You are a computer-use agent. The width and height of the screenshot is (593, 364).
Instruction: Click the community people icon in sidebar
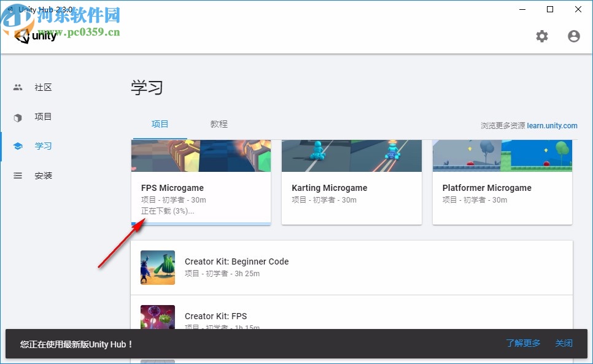point(18,87)
